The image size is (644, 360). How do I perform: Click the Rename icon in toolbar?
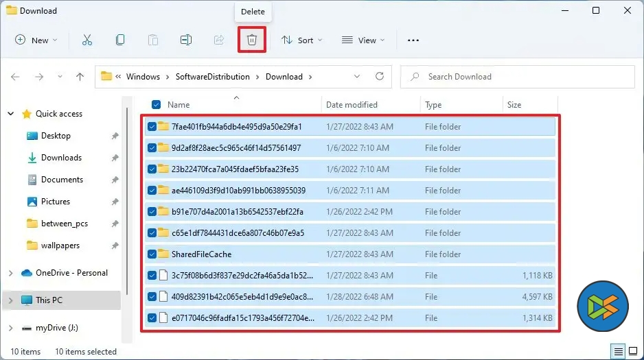coord(185,40)
